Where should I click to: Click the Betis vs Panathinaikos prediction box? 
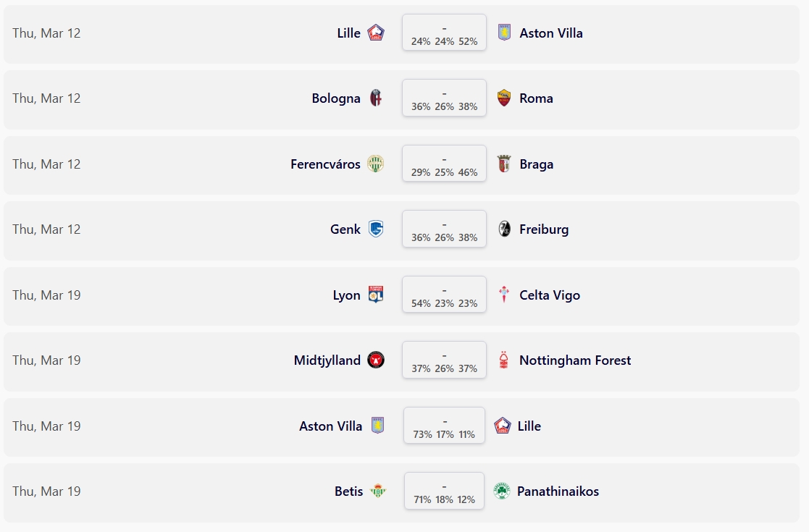[444, 491]
